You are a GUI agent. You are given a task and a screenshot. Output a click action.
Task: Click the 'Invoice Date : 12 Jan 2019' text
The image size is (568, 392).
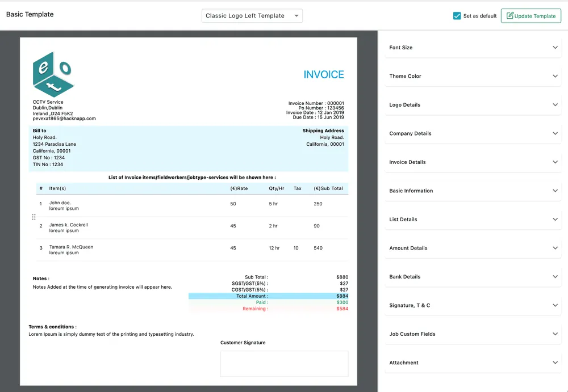[x=315, y=112]
